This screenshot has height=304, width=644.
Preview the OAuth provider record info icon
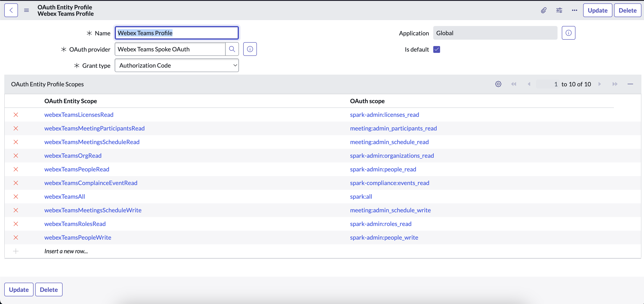tap(250, 49)
